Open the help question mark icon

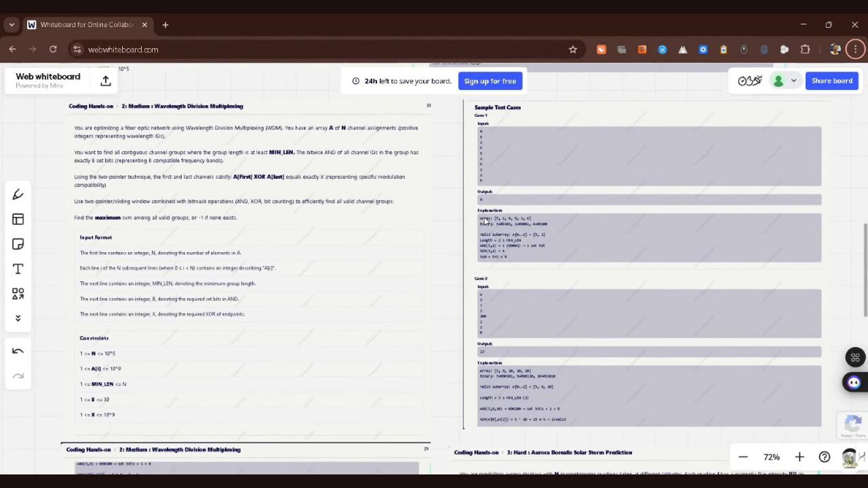tap(824, 457)
